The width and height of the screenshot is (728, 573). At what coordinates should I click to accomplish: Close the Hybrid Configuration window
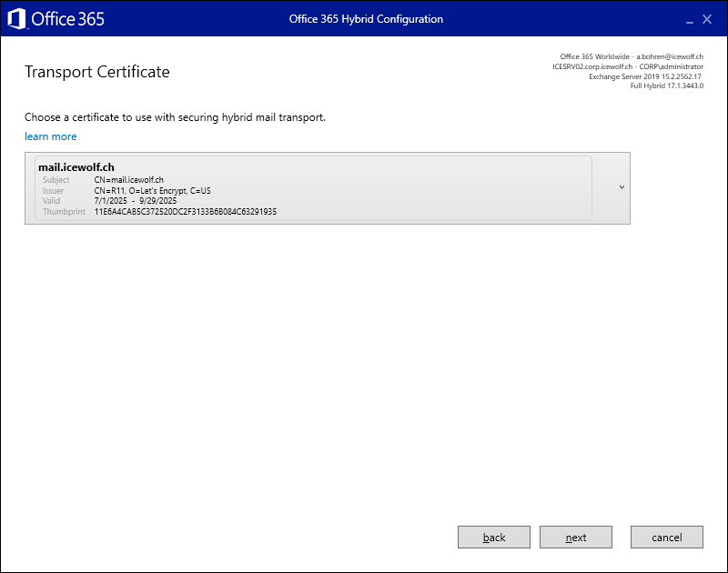point(707,19)
